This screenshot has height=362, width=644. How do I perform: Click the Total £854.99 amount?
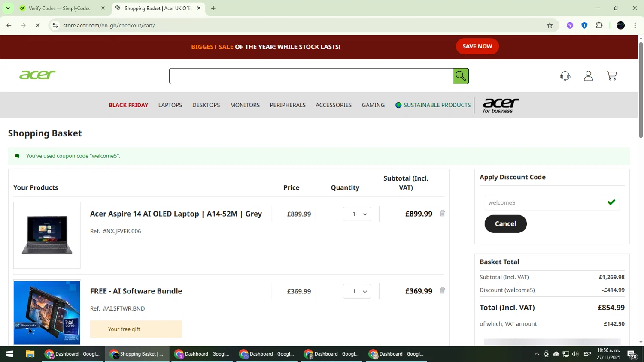[611, 308]
